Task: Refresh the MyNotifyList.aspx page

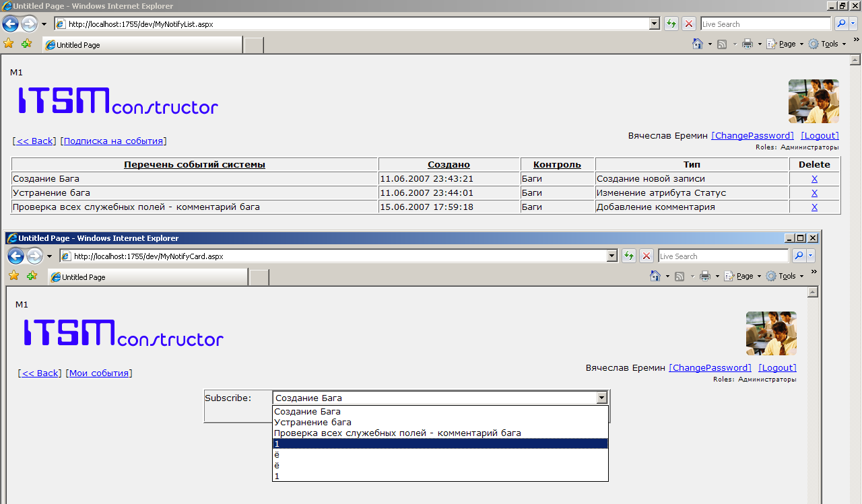Action: [671, 24]
